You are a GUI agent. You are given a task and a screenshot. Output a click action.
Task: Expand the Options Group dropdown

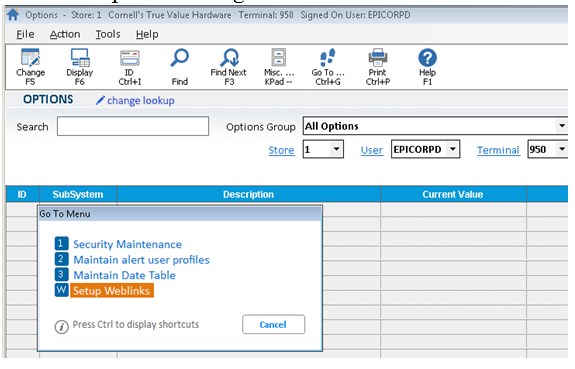[561, 126]
